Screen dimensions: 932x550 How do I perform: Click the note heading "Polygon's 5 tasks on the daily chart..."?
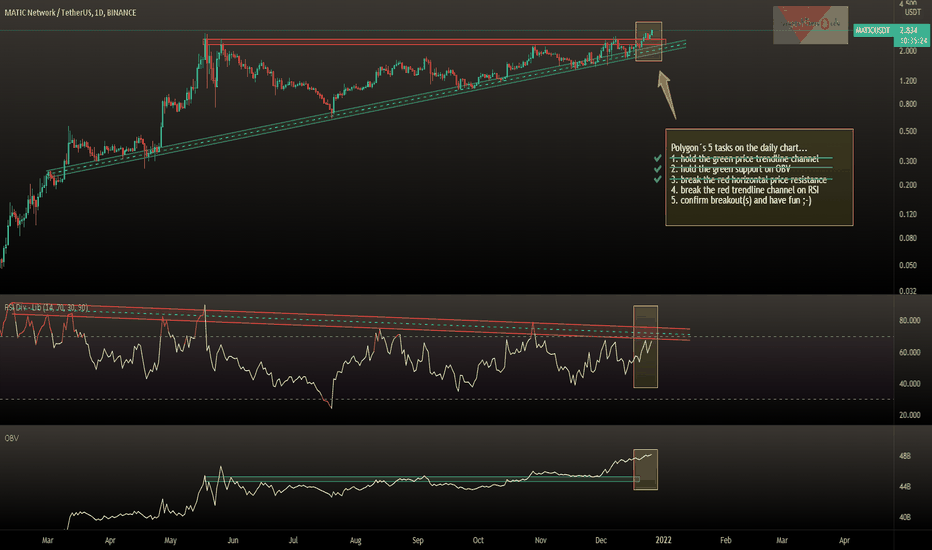pyautogui.click(x=739, y=148)
